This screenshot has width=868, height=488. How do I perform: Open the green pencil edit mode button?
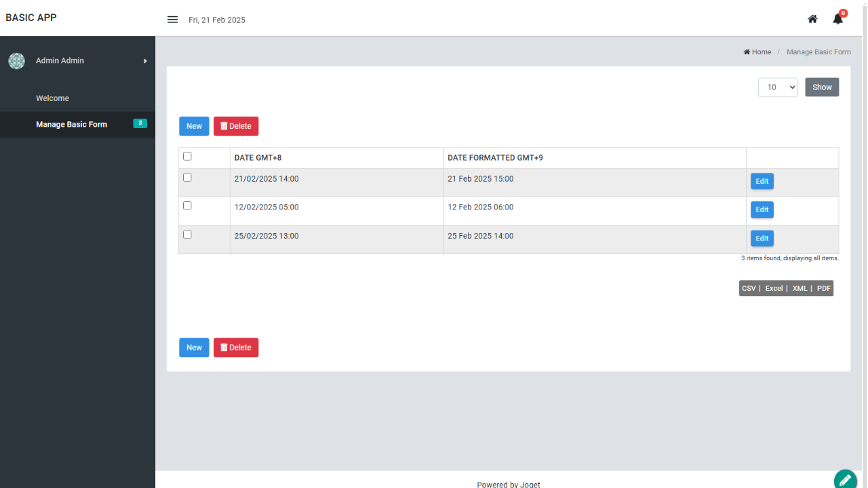(845, 480)
